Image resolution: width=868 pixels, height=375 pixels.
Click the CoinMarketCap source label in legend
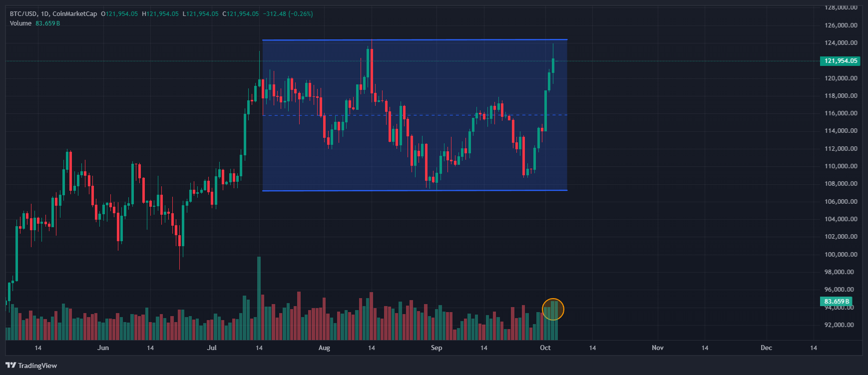pos(75,14)
